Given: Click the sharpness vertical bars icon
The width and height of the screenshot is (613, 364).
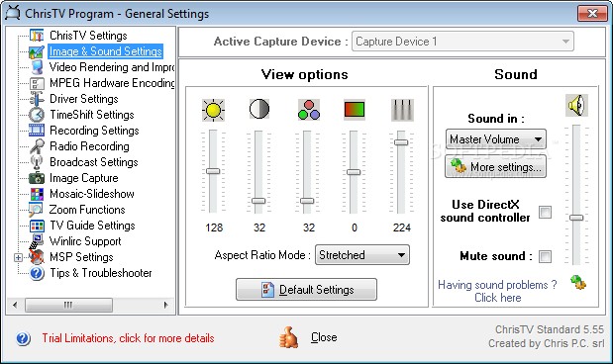Looking at the screenshot, I should click(x=402, y=110).
